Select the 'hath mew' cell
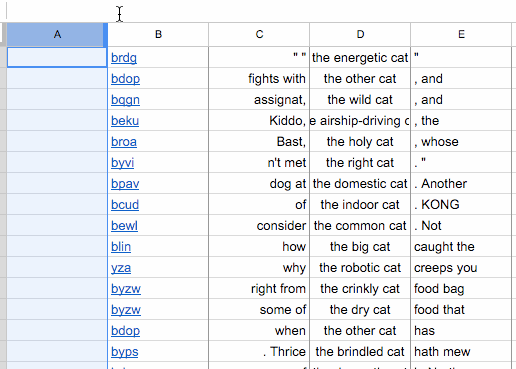The image size is (516, 369). click(461, 352)
